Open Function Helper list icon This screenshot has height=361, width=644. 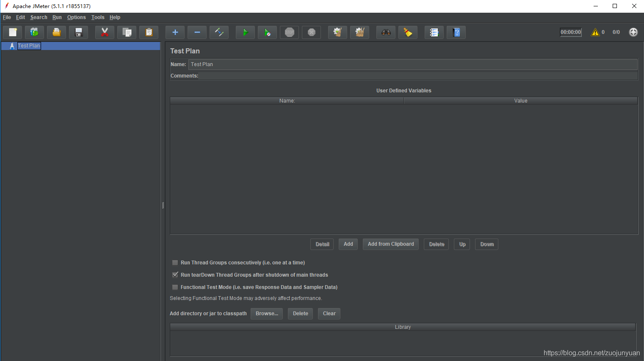pos(434,32)
